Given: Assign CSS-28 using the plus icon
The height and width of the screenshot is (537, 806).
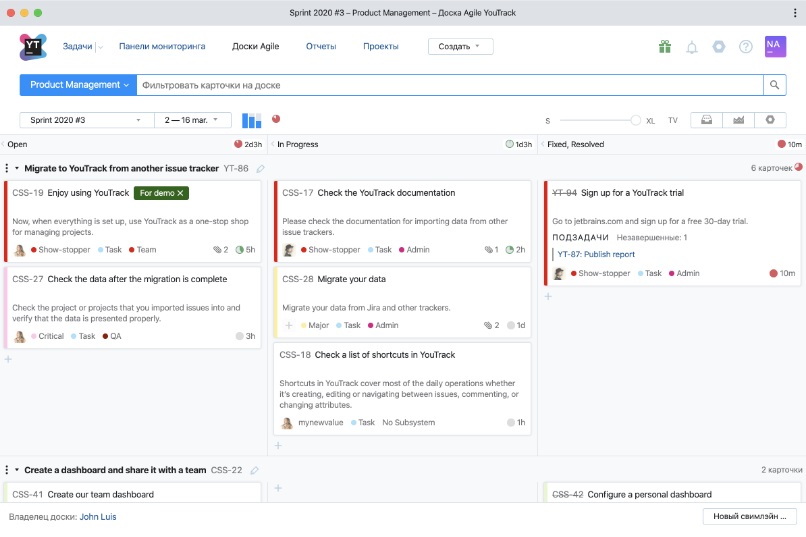Looking at the screenshot, I should point(289,325).
